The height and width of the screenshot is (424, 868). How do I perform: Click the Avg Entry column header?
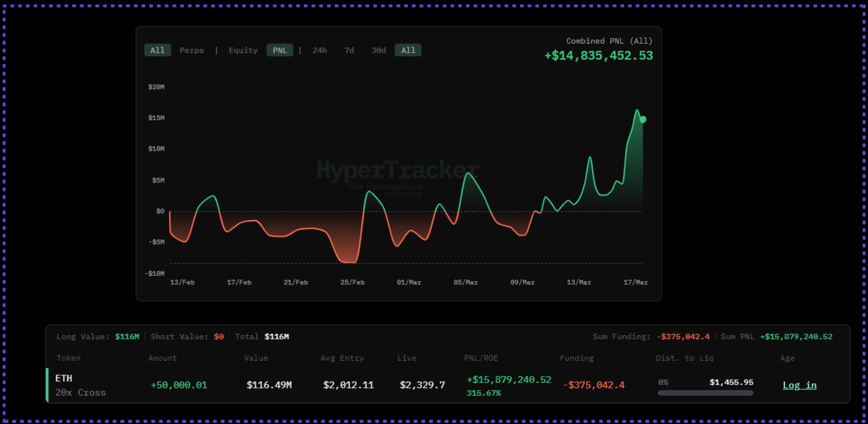coord(342,358)
